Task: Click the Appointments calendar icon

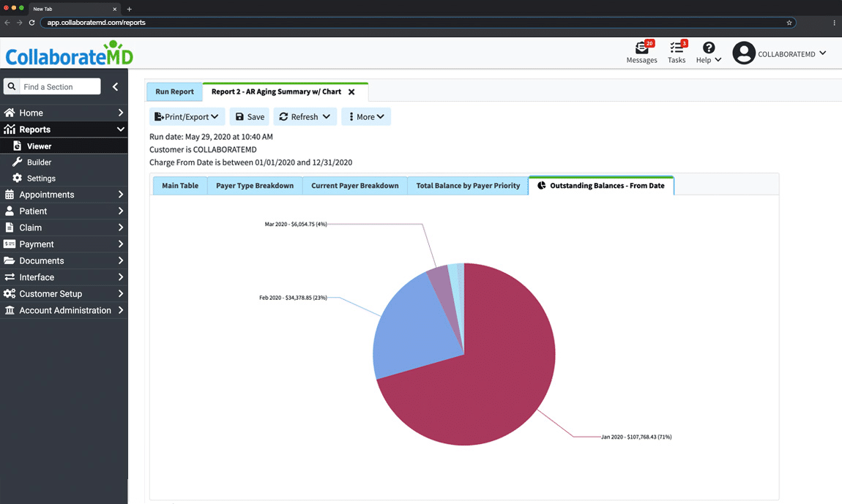Action: pos(11,194)
